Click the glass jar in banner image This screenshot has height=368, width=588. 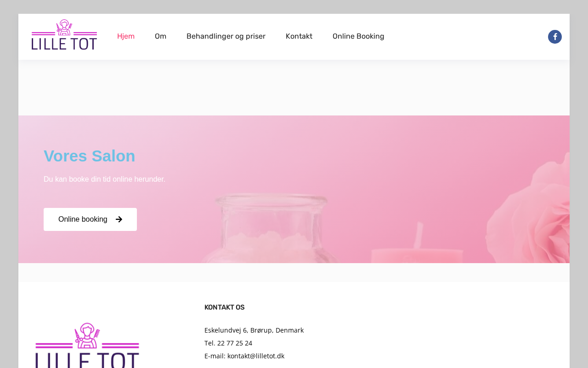271,229
